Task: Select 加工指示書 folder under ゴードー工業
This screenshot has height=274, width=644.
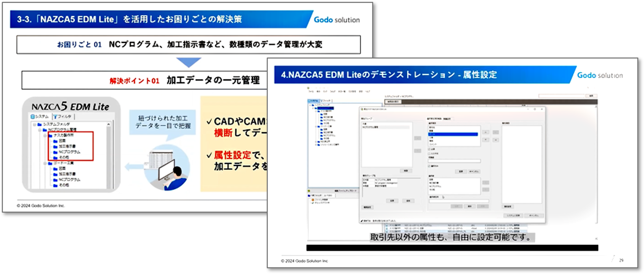Action: 64,174
